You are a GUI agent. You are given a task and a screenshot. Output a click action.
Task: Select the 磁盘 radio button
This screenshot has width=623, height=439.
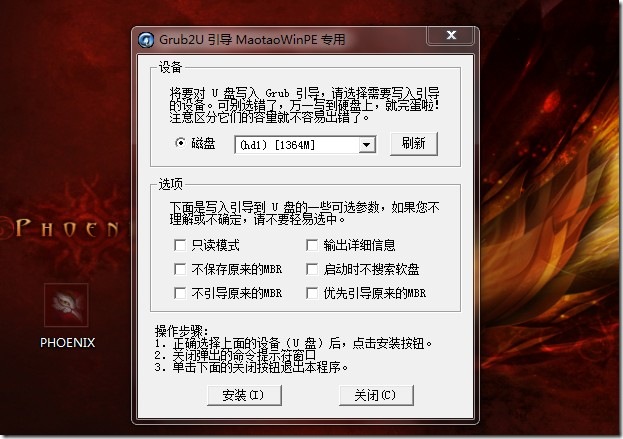(180, 143)
